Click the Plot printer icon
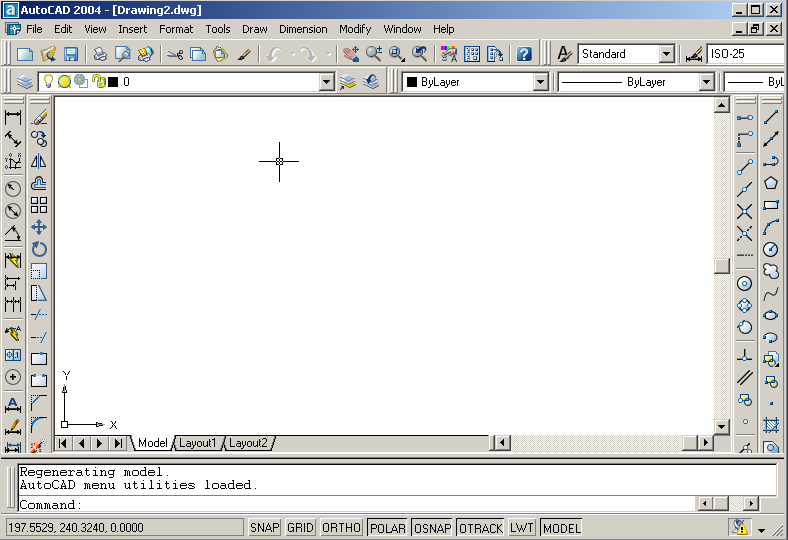Screen dimensions: 788x540 100,54
